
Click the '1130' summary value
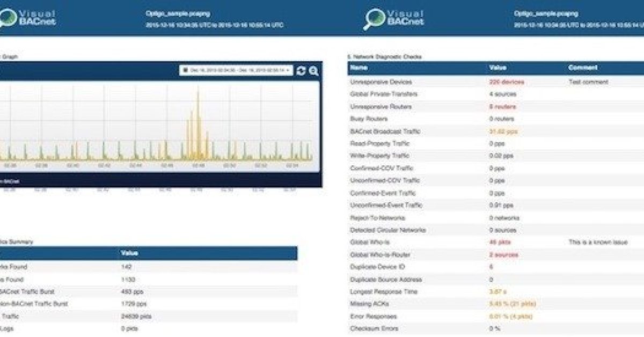tap(128, 279)
